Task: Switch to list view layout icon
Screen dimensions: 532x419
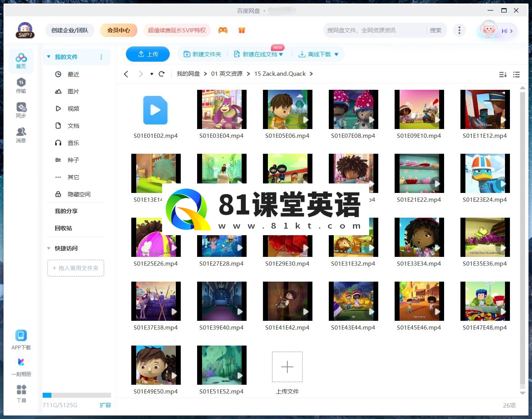Action: point(516,75)
